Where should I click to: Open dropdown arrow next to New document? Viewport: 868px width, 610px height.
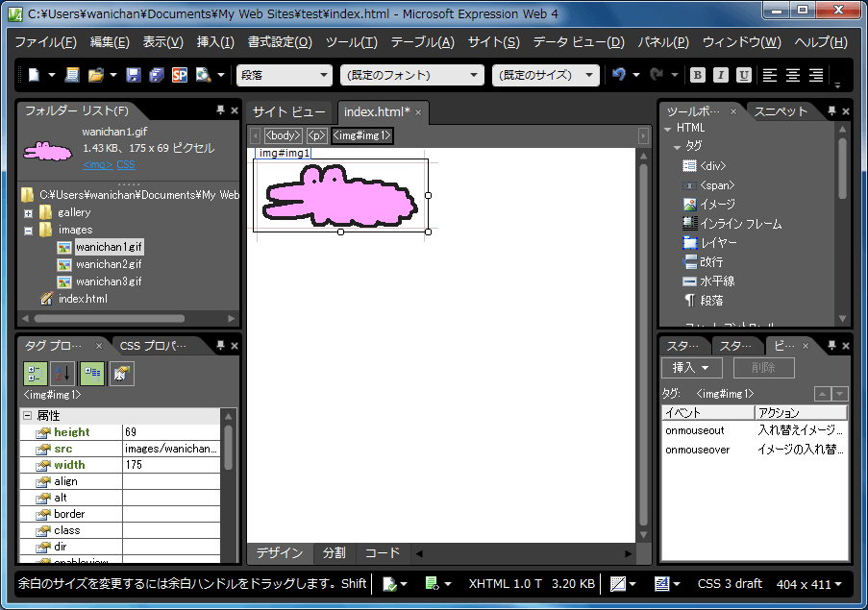coord(52,75)
